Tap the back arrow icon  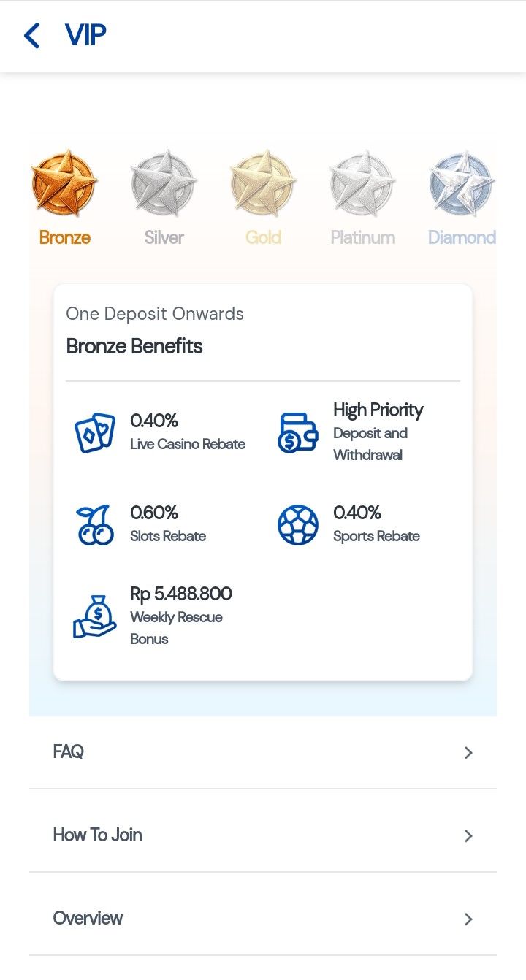31,35
